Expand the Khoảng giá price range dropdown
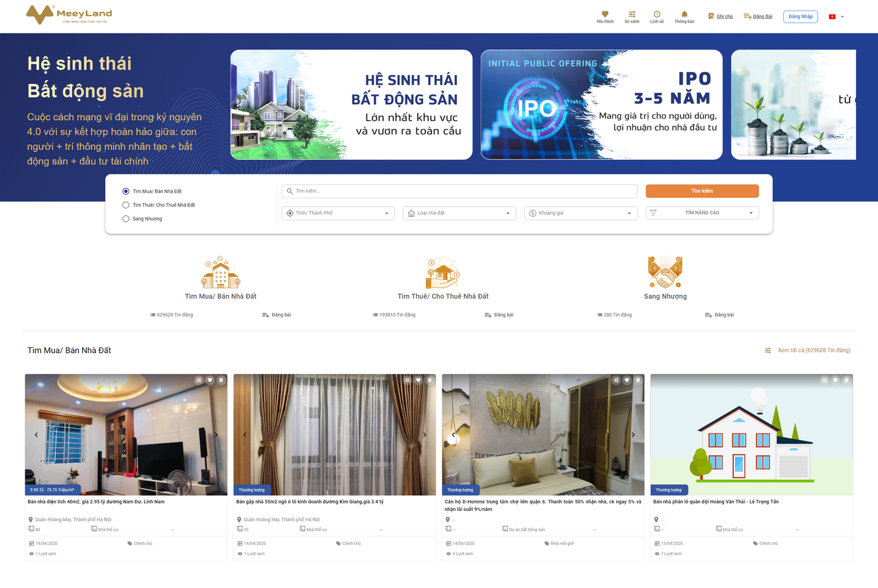 (580, 213)
